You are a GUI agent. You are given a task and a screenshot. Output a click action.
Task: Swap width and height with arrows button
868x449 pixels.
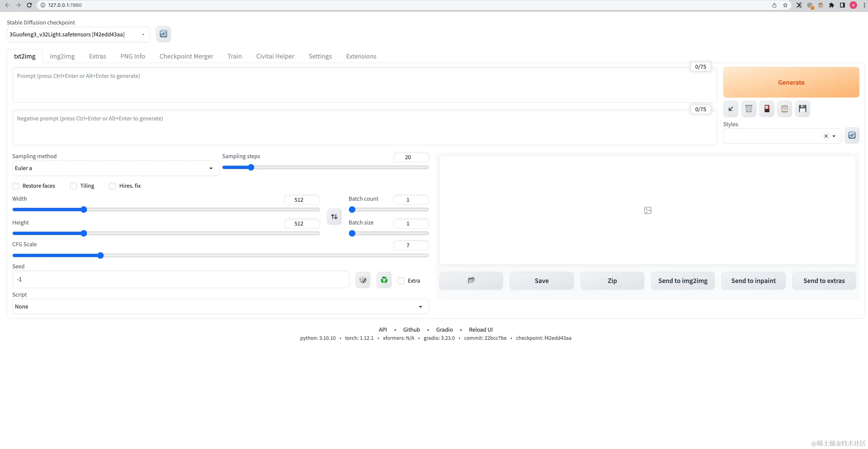tap(334, 217)
